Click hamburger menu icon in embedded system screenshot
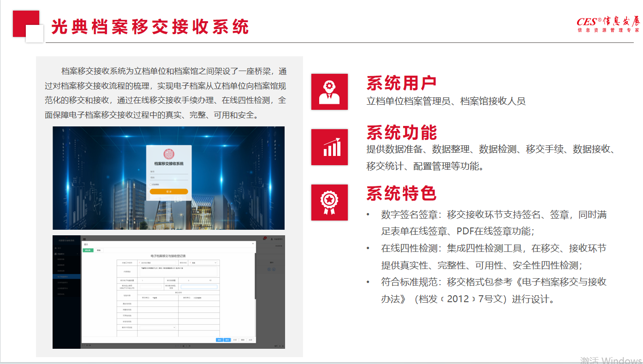 point(84,239)
